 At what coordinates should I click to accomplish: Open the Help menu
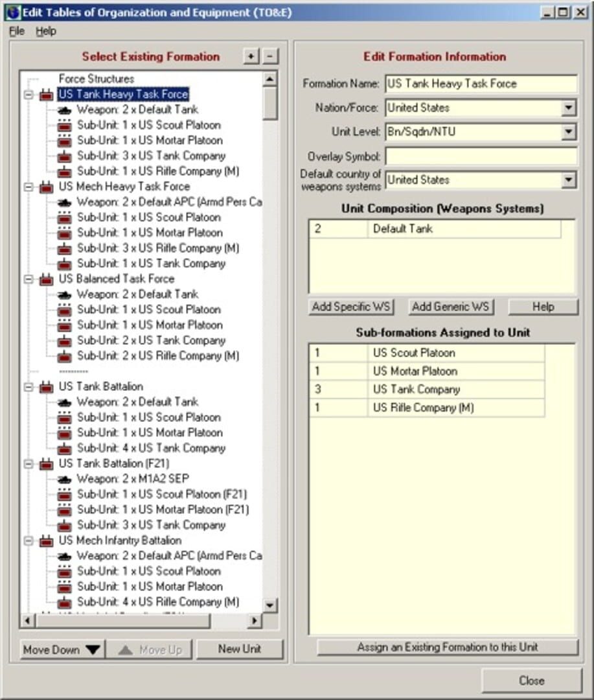[x=47, y=30]
